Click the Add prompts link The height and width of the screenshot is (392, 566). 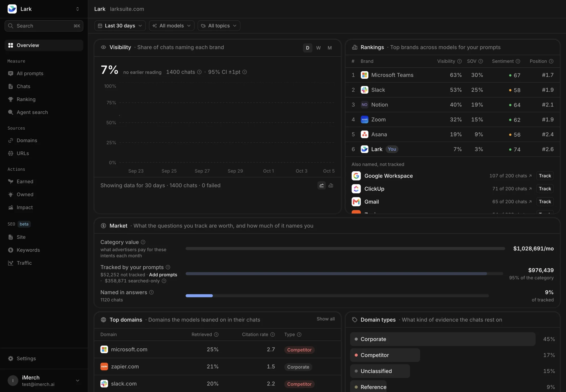[x=163, y=275]
